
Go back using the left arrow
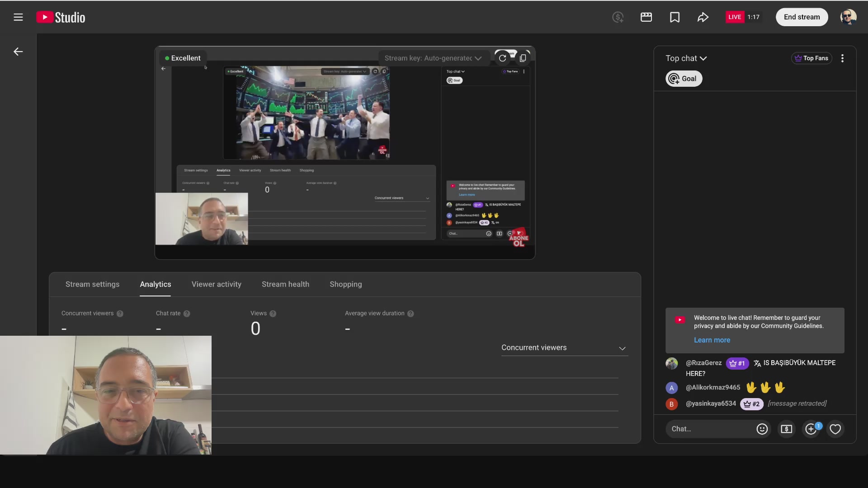[18, 52]
